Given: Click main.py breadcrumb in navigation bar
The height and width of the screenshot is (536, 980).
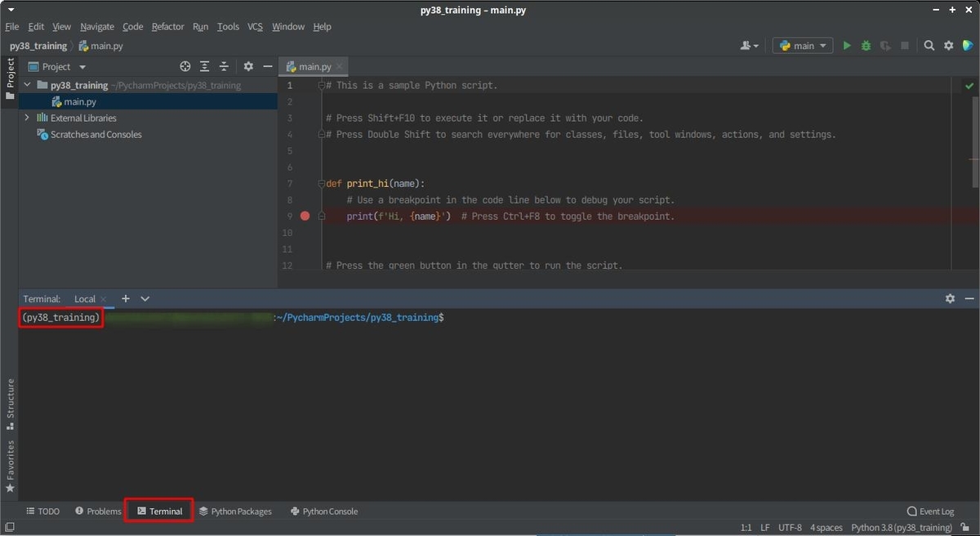Looking at the screenshot, I should pyautogui.click(x=100, y=47).
